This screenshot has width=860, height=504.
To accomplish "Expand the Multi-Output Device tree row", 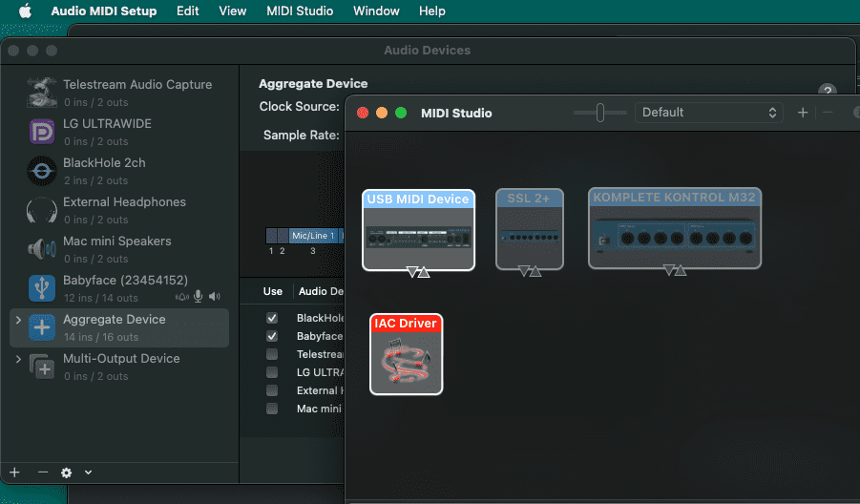I will 18,359.
